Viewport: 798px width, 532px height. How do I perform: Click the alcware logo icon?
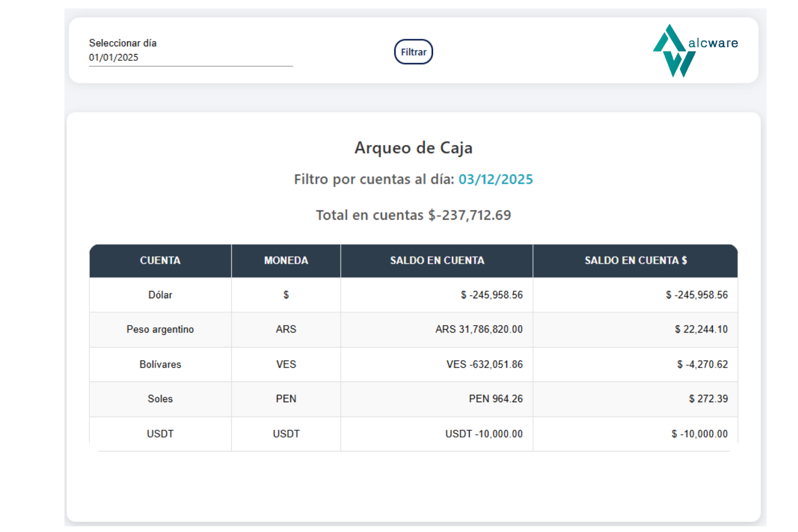tap(674, 51)
